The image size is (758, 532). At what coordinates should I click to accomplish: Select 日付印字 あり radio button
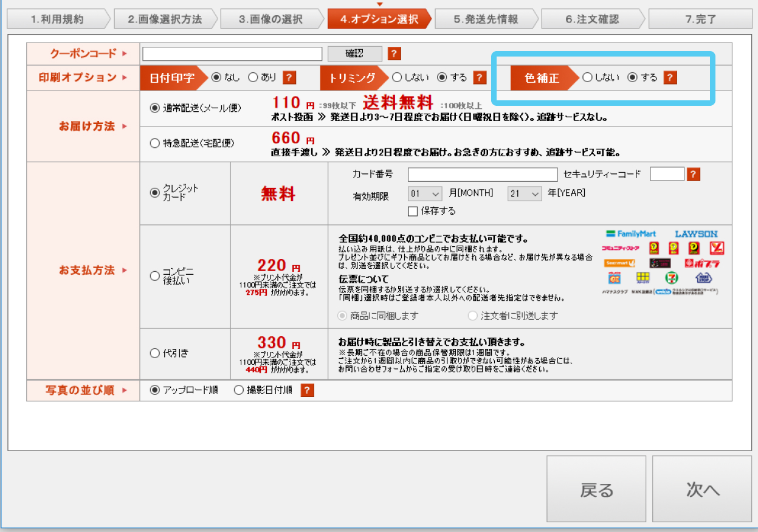pyautogui.click(x=253, y=77)
